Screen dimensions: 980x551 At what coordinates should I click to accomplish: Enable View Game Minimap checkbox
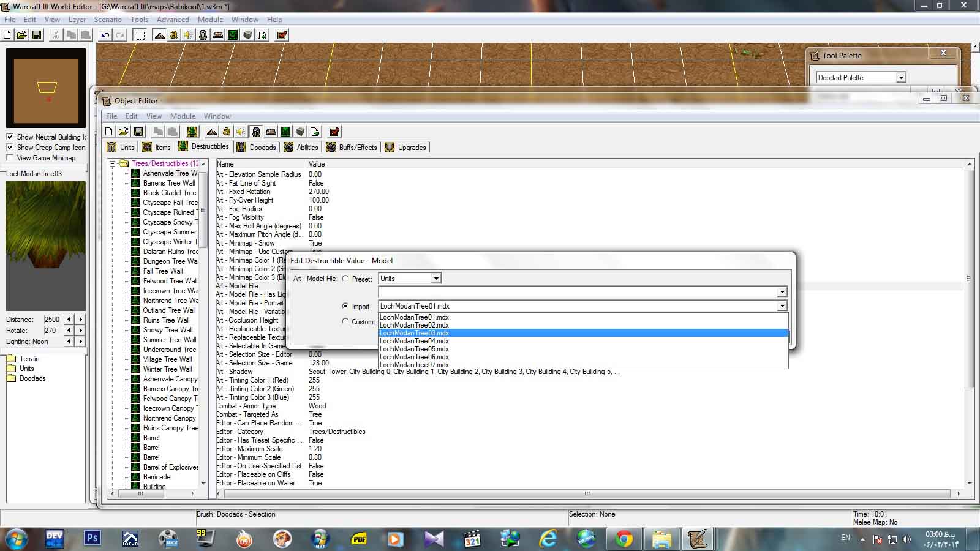tap(10, 157)
